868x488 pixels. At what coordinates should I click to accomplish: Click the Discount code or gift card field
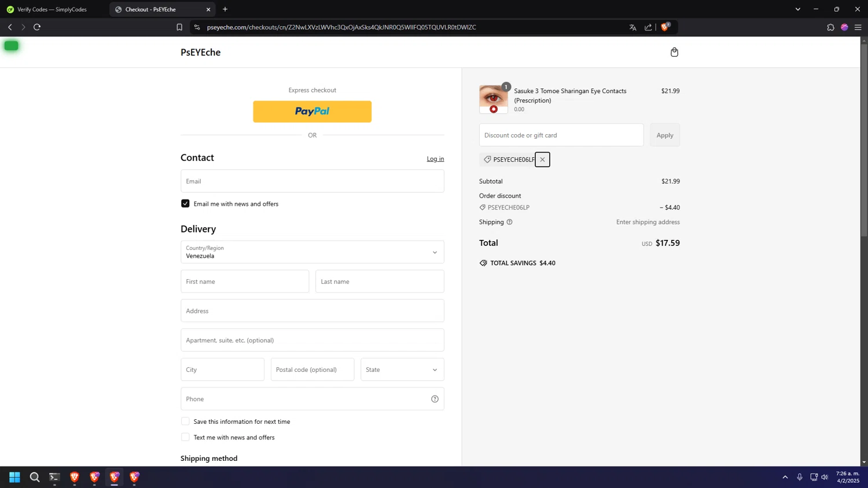coord(561,135)
